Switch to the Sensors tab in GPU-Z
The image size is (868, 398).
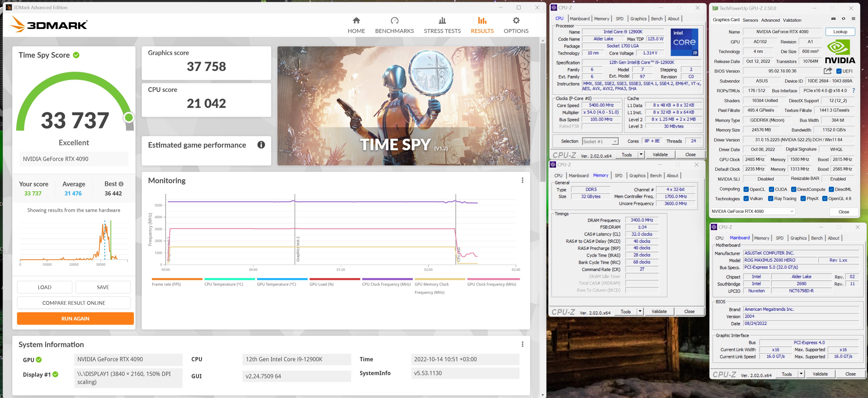pyautogui.click(x=750, y=20)
